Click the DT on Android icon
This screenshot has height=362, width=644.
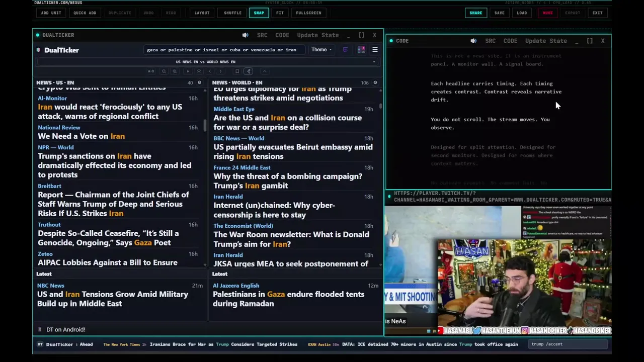pos(40,329)
